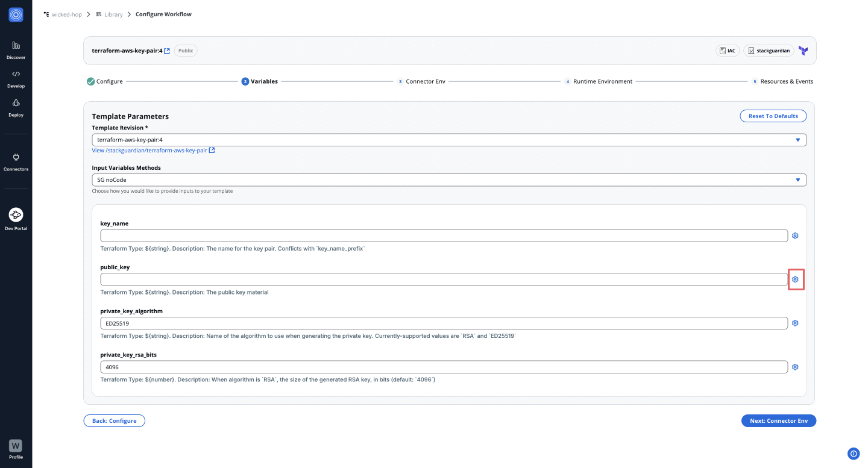Click the Reset To Defaults button
Screen dimensions: 868x468
[773, 116]
